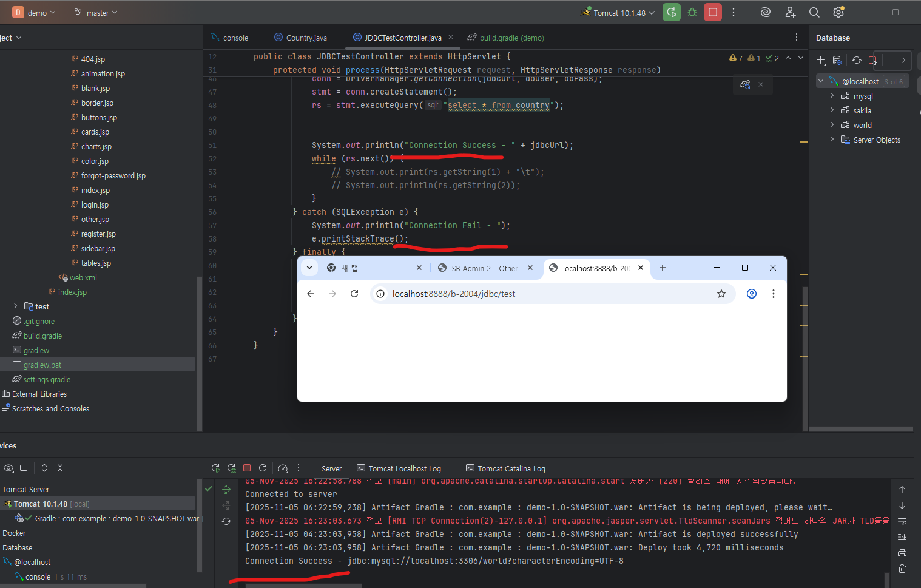Image resolution: width=921 pixels, height=588 pixels.
Task: Stop the Tomcat service in the Services toolbar
Action: coord(247,468)
